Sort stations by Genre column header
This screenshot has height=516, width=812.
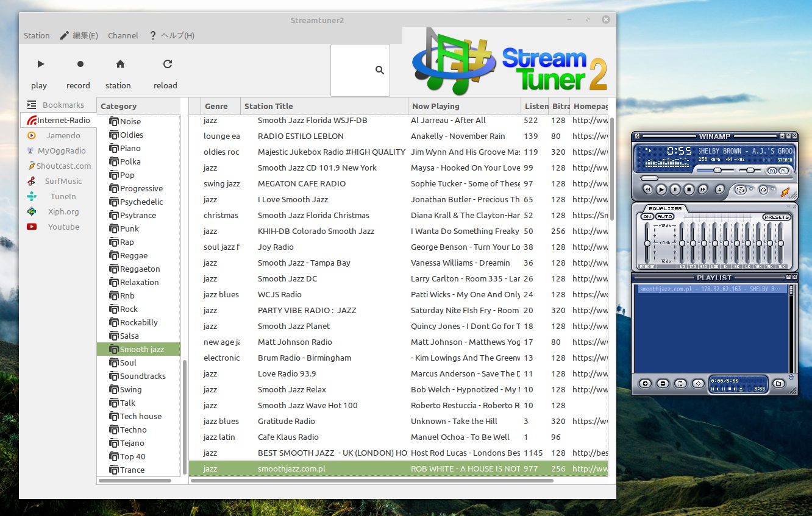tap(221, 106)
